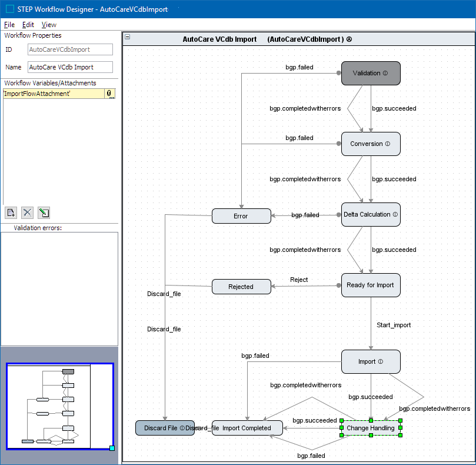Click the edit workflow variable pencil icon
The height and width of the screenshot is (465, 476).
point(44,212)
